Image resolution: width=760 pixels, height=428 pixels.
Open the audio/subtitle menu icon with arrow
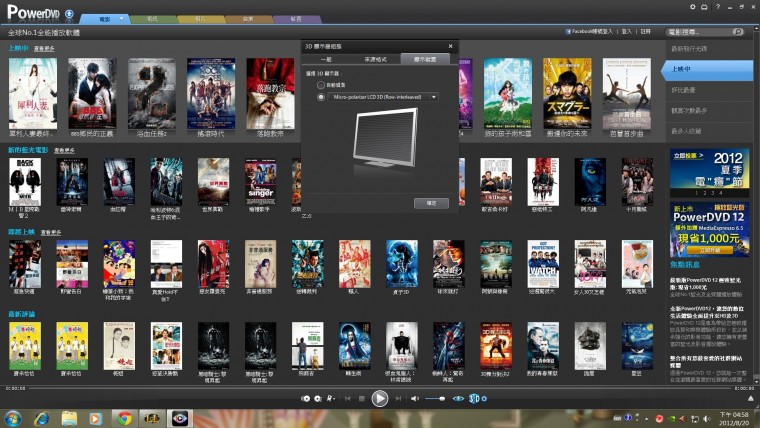click(331, 398)
